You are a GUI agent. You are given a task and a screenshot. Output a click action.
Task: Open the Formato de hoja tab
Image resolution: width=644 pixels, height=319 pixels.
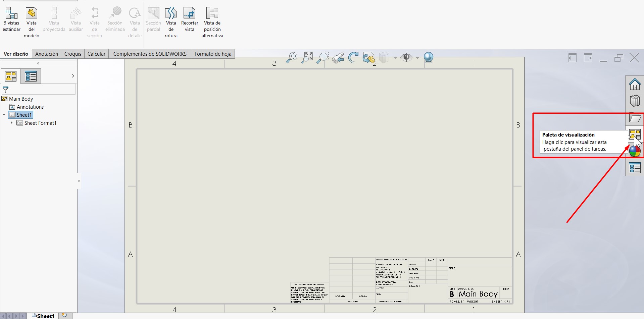tap(213, 54)
